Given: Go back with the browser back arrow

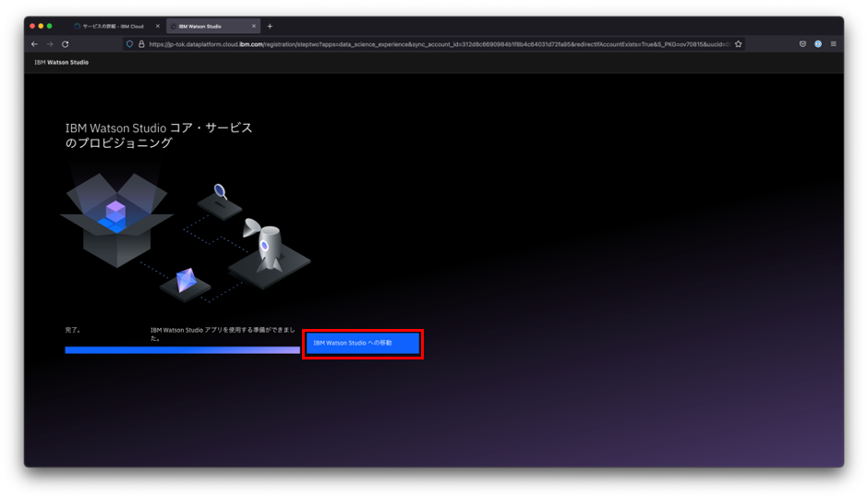Looking at the screenshot, I should point(34,44).
